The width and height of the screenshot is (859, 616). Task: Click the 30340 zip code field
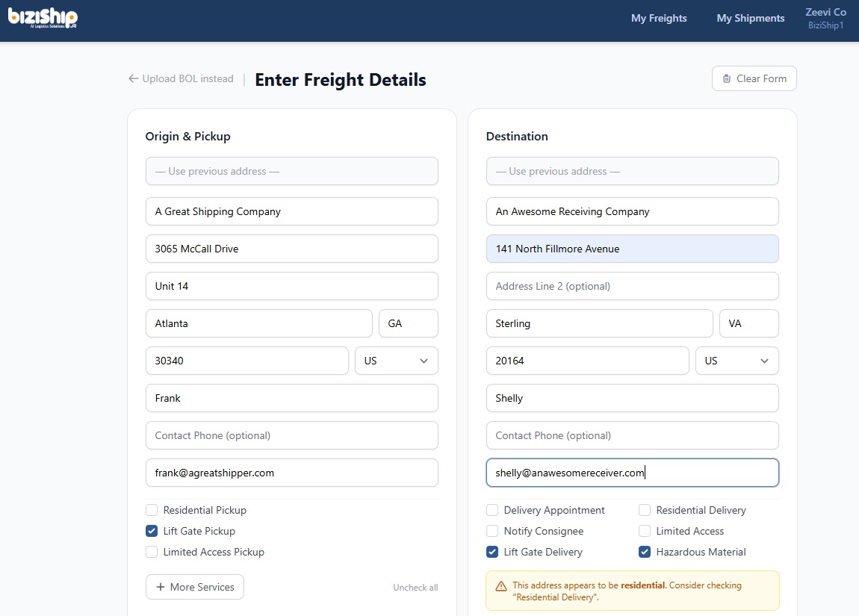[x=247, y=361]
